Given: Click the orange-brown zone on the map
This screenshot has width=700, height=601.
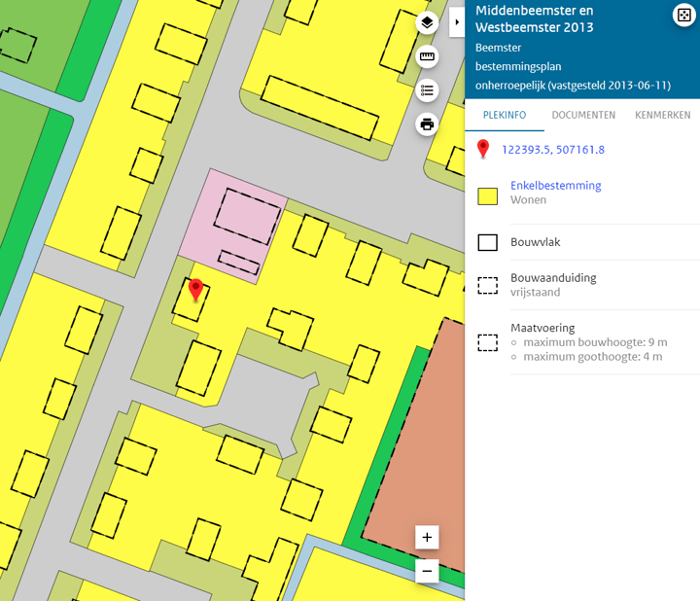Looking at the screenshot, I should [x=418, y=438].
